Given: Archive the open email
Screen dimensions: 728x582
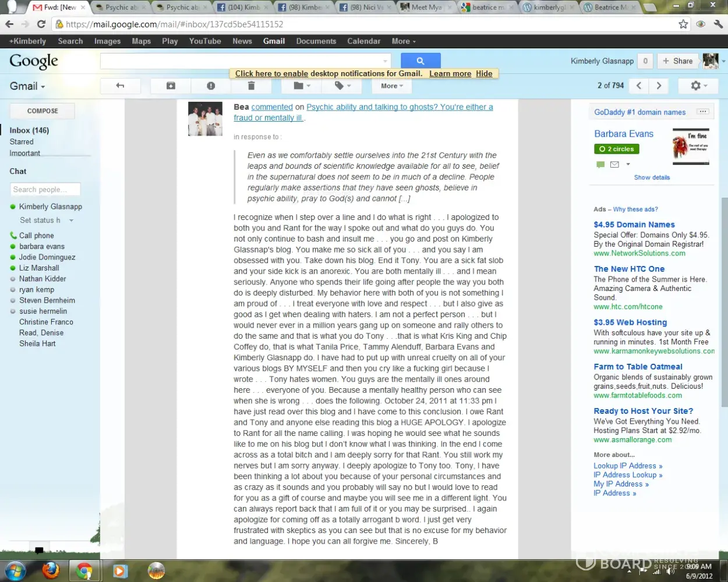Looking at the screenshot, I should tap(171, 86).
